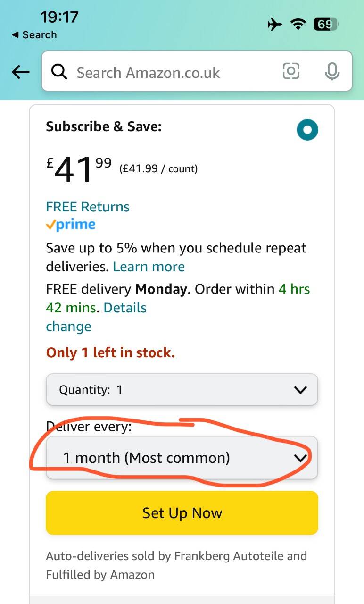364x604 pixels.
Task: Select the Subscribe & Save radio button
Action: [x=307, y=130]
